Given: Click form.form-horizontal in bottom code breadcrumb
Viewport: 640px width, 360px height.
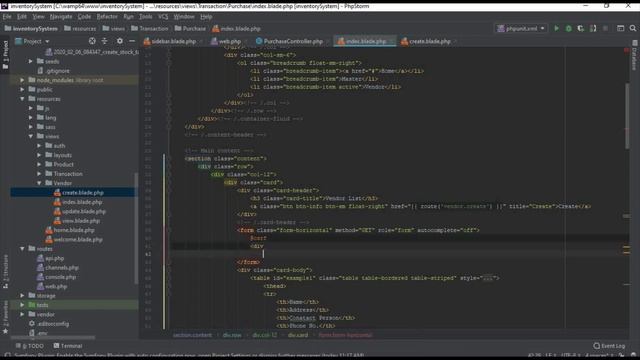Looking at the screenshot, I should [x=345, y=335].
